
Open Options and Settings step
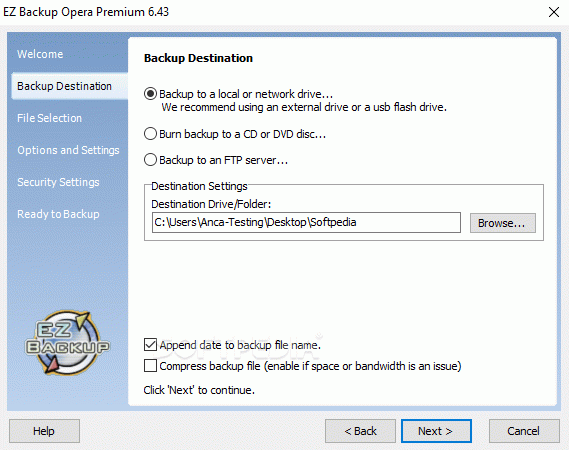[68, 150]
